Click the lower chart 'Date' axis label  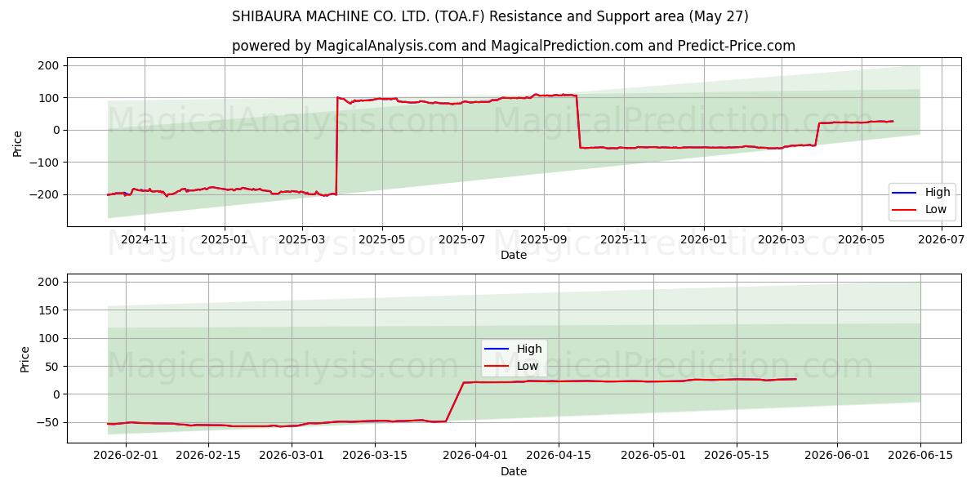coord(514,471)
